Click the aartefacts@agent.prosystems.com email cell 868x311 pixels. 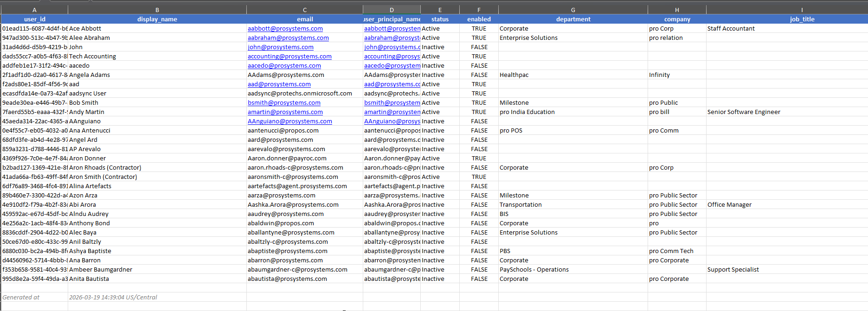305,186
